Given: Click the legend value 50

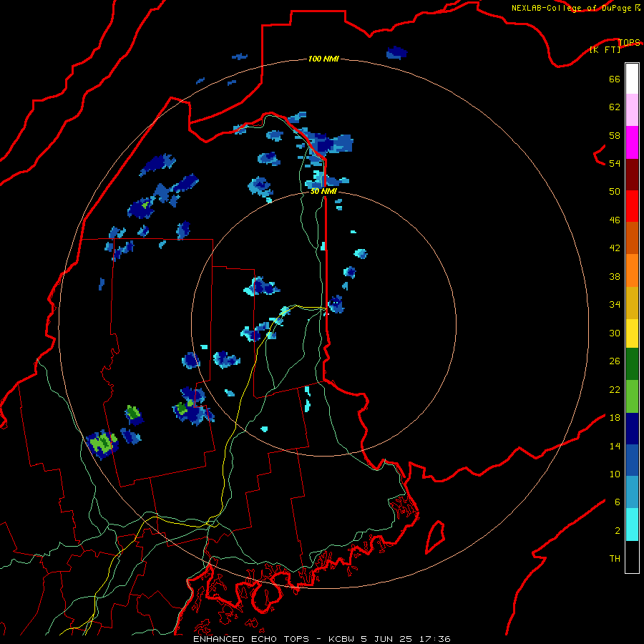Looking at the screenshot, I should click(x=615, y=191).
